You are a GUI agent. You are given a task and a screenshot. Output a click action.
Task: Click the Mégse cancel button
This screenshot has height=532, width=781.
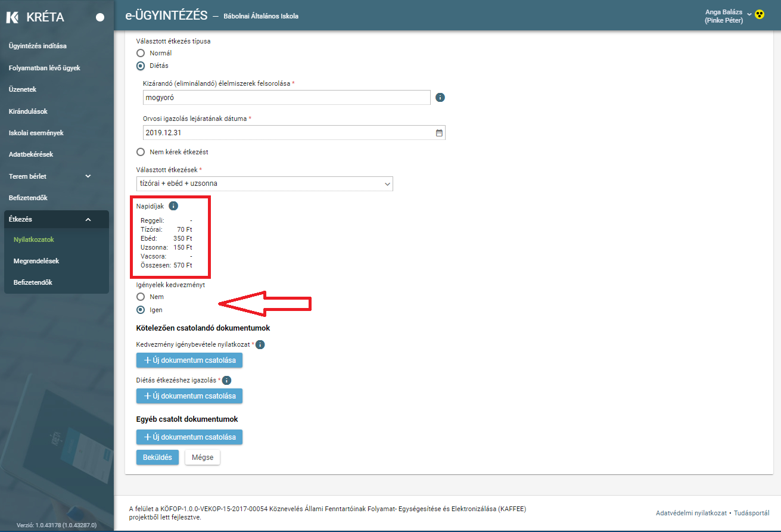[203, 458]
